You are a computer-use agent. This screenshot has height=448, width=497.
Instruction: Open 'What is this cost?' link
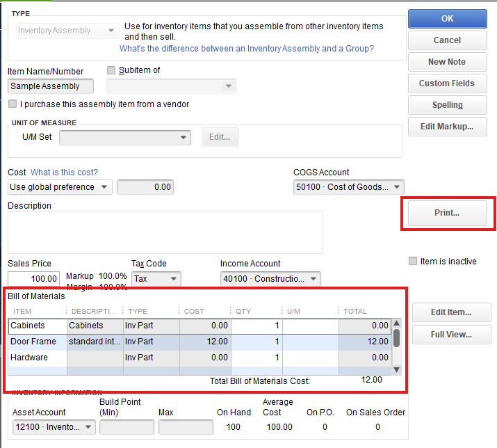pyautogui.click(x=64, y=173)
